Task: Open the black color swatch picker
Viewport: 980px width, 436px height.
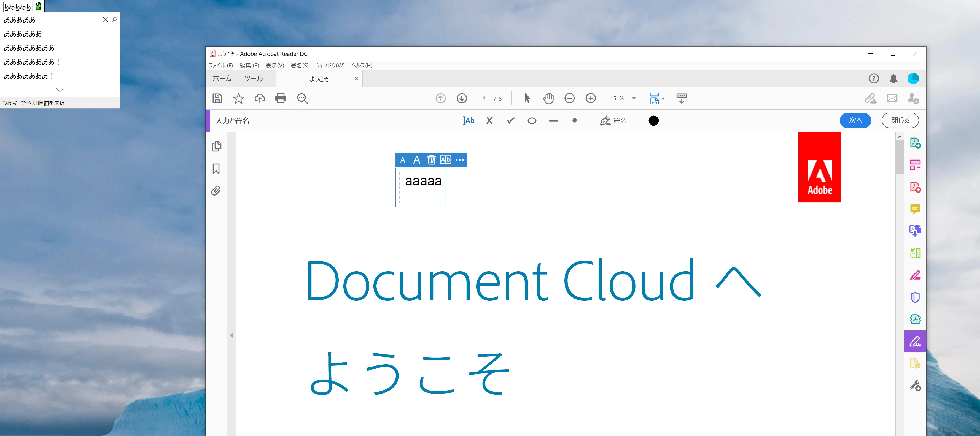Action: 653,120
